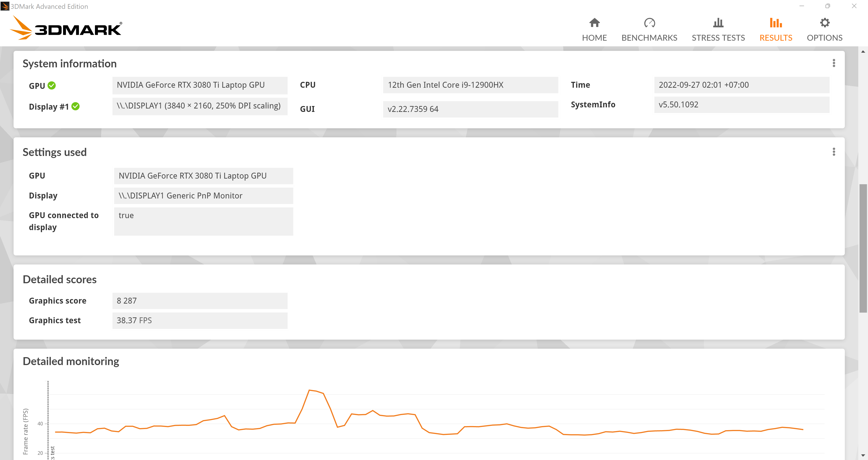Select the CPU value i9-12900HX
The height and width of the screenshot is (460, 868).
[x=470, y=85]
